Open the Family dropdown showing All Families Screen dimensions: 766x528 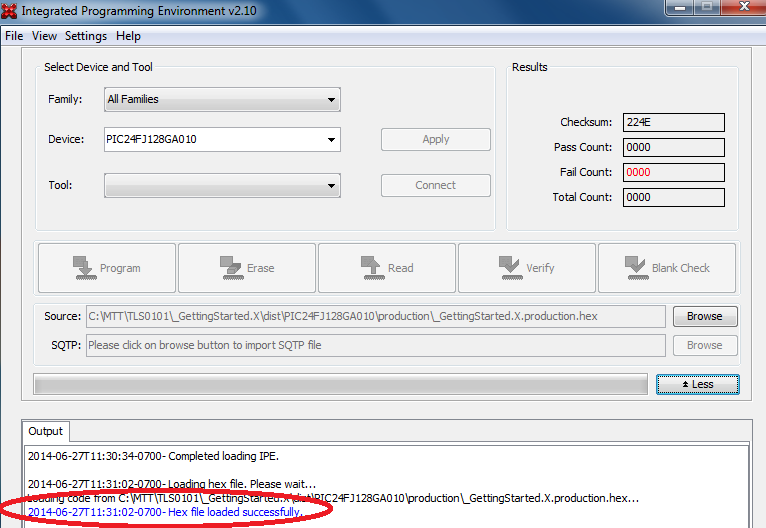pyautogui.click(x=222, y=100)
